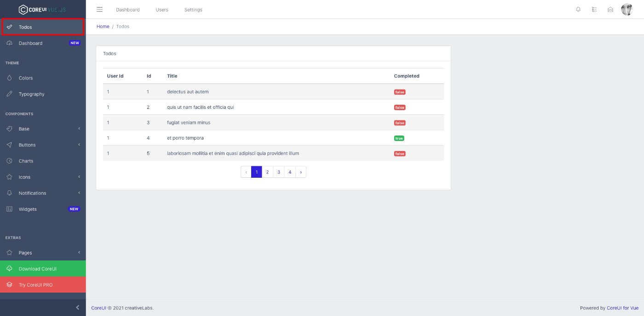Click the Try CoreUI PRO button
Screen dimensions: 644x316
(43, 285)
